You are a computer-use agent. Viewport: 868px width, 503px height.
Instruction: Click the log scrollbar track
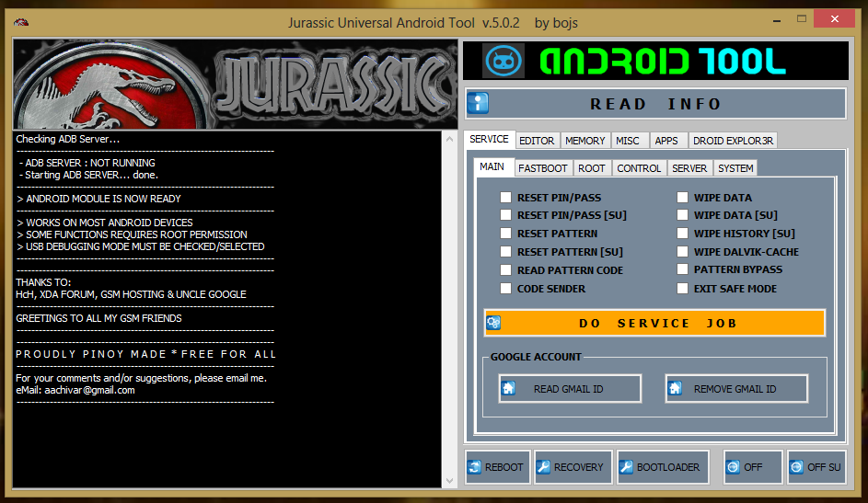[x=449, y=310]
